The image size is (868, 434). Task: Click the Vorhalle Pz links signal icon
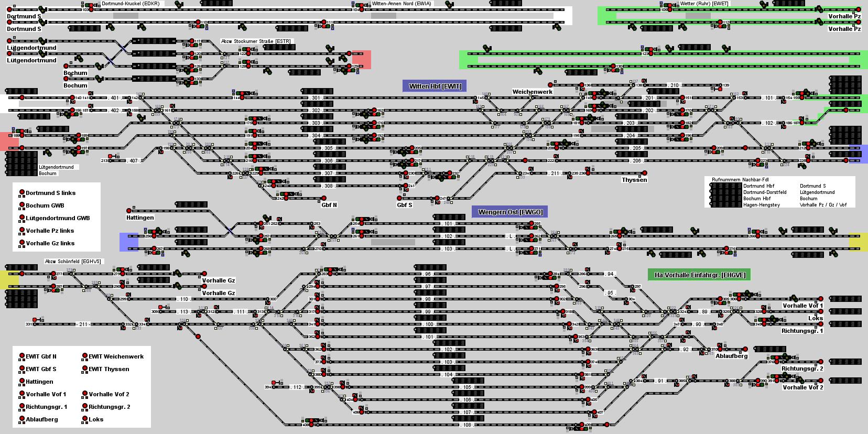point(22,231)
